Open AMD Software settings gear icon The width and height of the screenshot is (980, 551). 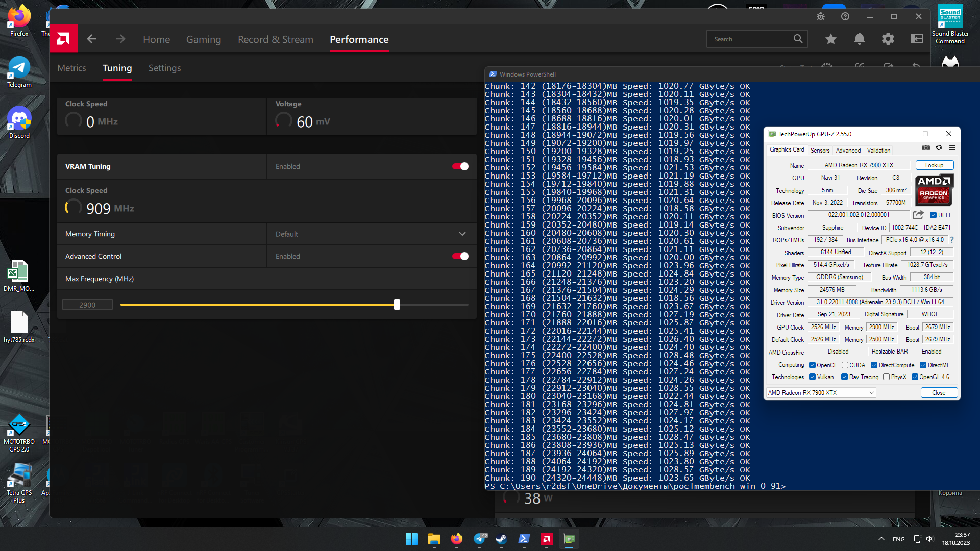coord(888,39)
